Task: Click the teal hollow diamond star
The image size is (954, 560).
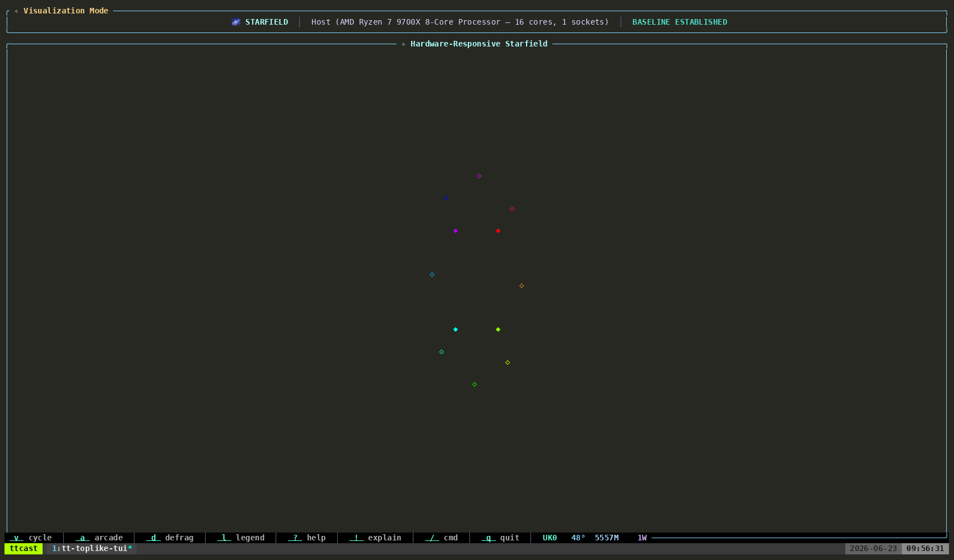Action: [441, 352]
